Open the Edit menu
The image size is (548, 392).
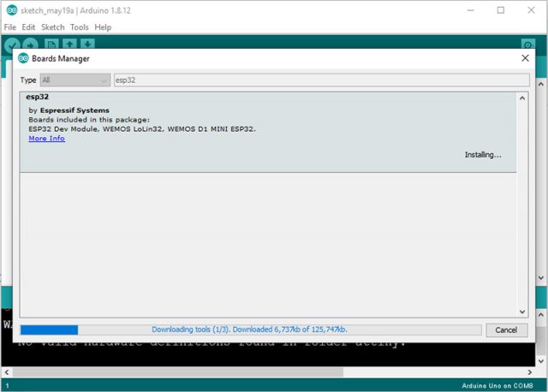pos(28,27)
